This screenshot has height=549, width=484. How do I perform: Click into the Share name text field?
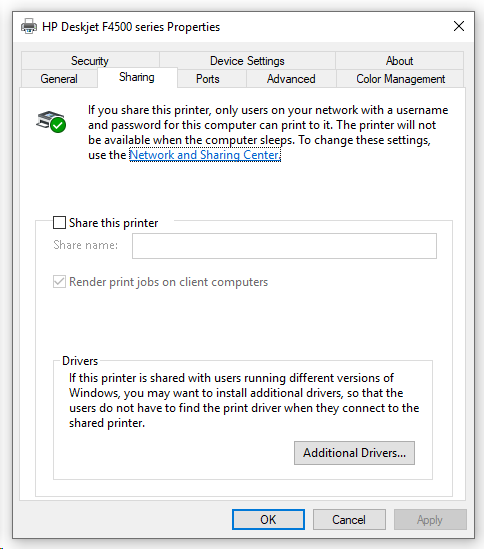click(x=284, y=246)
